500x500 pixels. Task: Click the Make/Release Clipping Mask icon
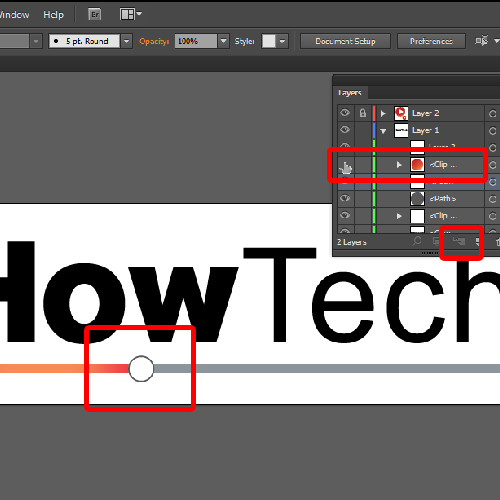coord(436,241)
